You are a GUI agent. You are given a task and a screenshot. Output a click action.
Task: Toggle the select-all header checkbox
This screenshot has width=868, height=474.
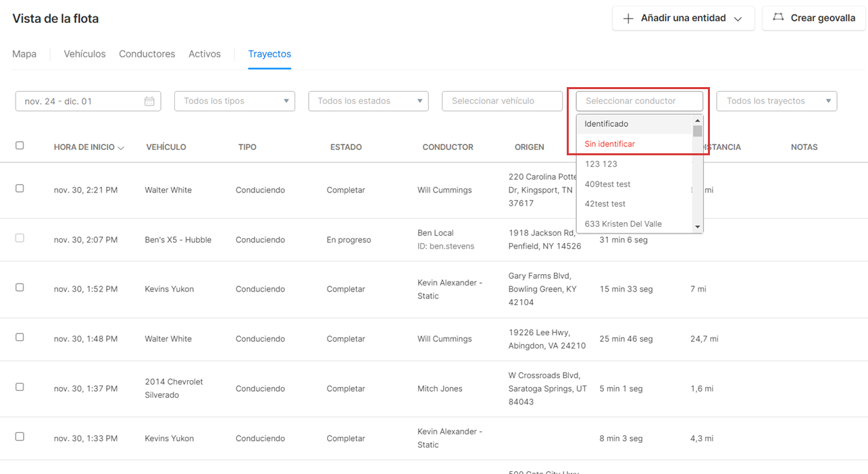click(x=20, y=146)
